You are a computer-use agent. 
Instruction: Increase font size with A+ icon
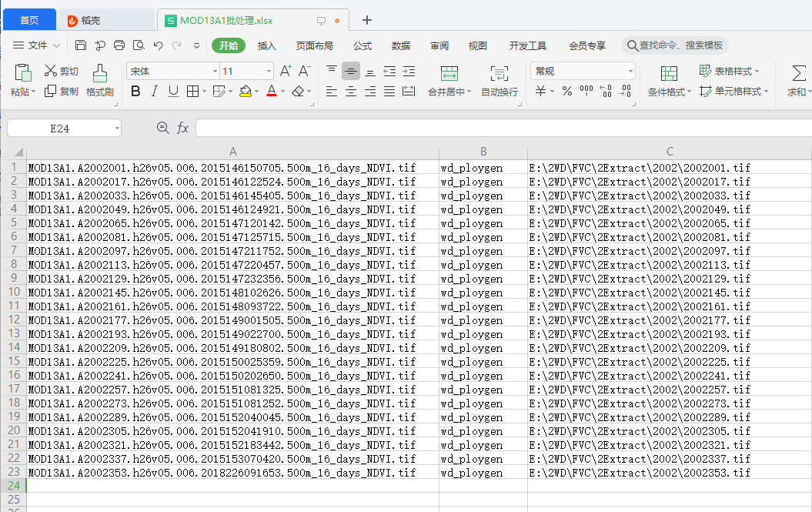(x=286, y=71)
